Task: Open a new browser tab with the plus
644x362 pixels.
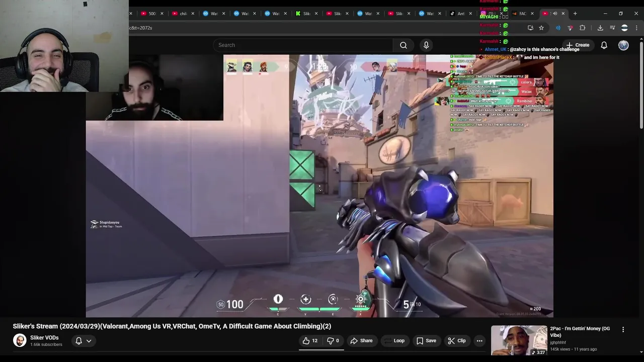Action: tap(575, 14)
